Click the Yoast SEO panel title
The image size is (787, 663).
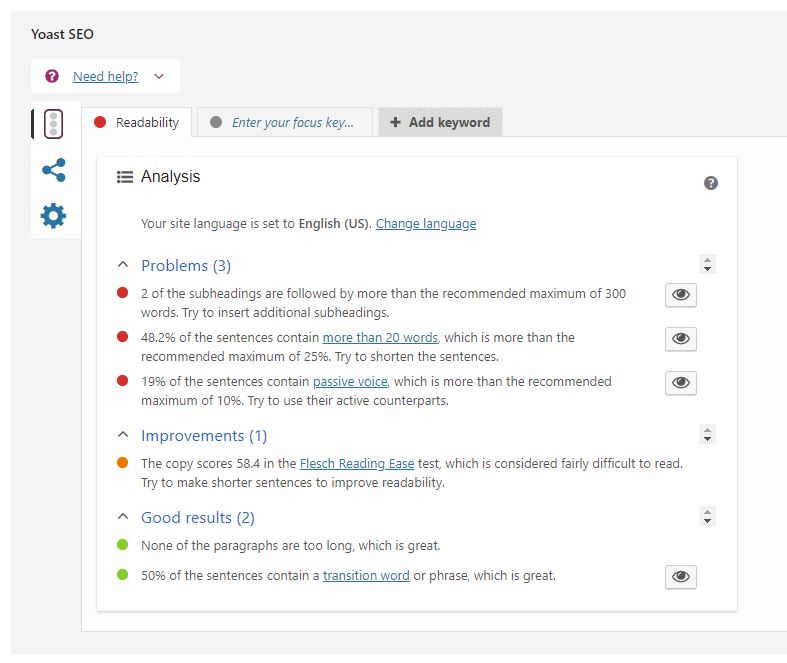point(62,34)
